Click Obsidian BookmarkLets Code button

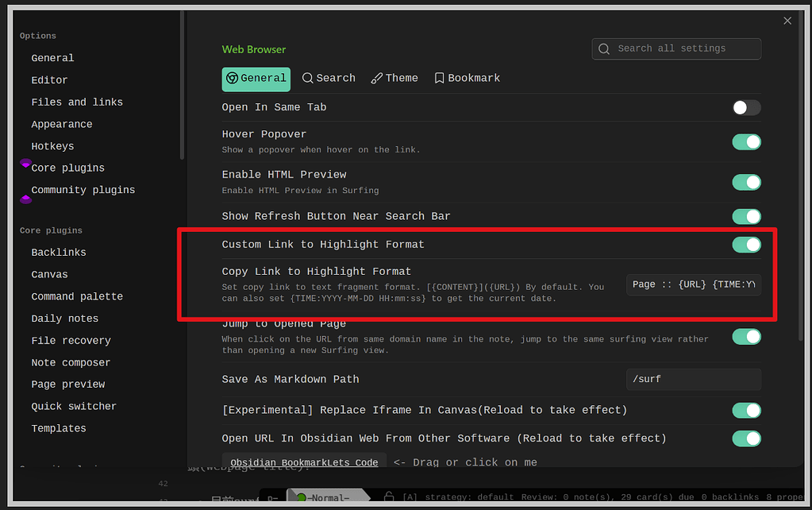pos(304,462)
